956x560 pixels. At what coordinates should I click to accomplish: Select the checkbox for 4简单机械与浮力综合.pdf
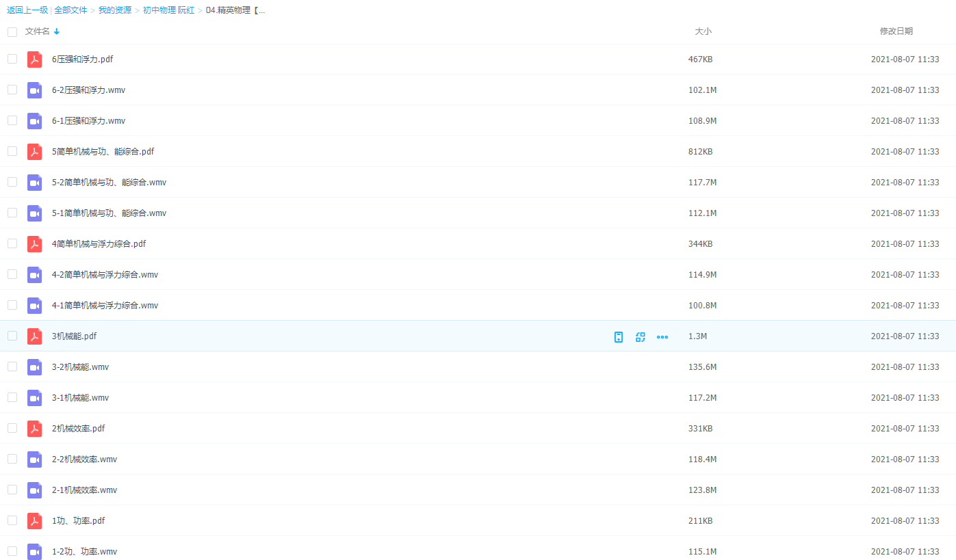tap(12, 243)
